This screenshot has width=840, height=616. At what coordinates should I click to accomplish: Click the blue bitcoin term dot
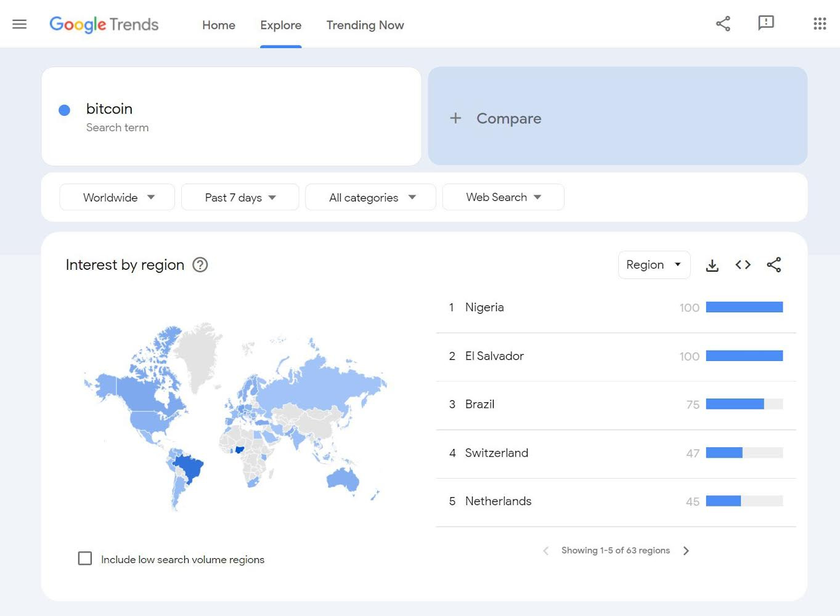[64, 110]
